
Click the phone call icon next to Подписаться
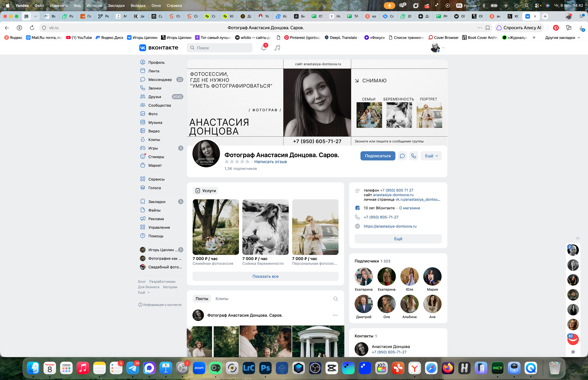pos(414,156)
